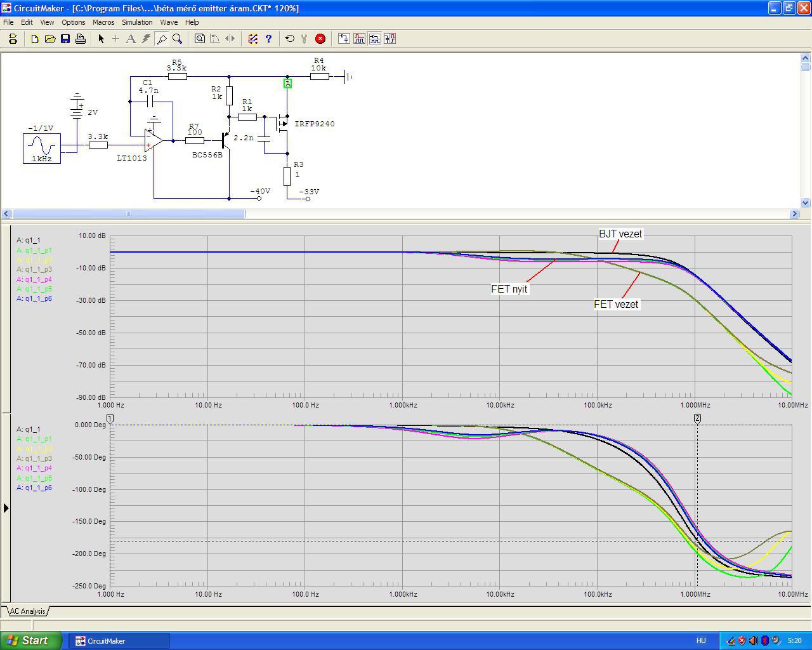
Task: Click the Rotate 90 toolbar icon
Action: pyautogui.click(x=215, y=39)
